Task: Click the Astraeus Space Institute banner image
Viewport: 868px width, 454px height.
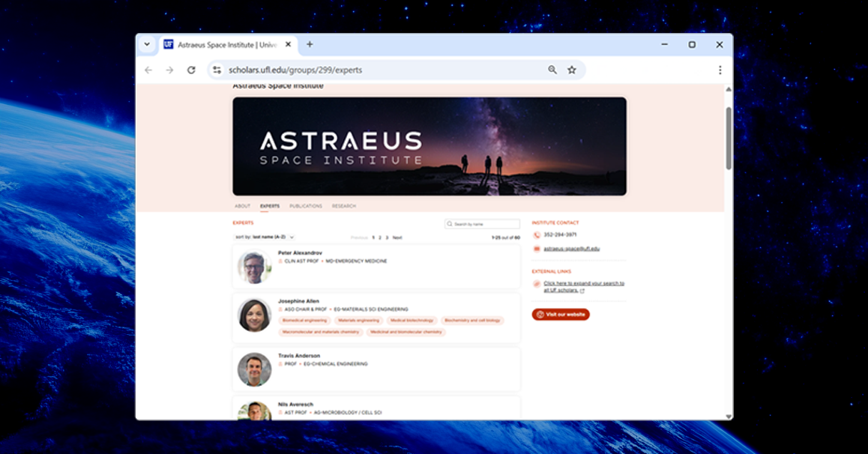Action: point(430,147)
